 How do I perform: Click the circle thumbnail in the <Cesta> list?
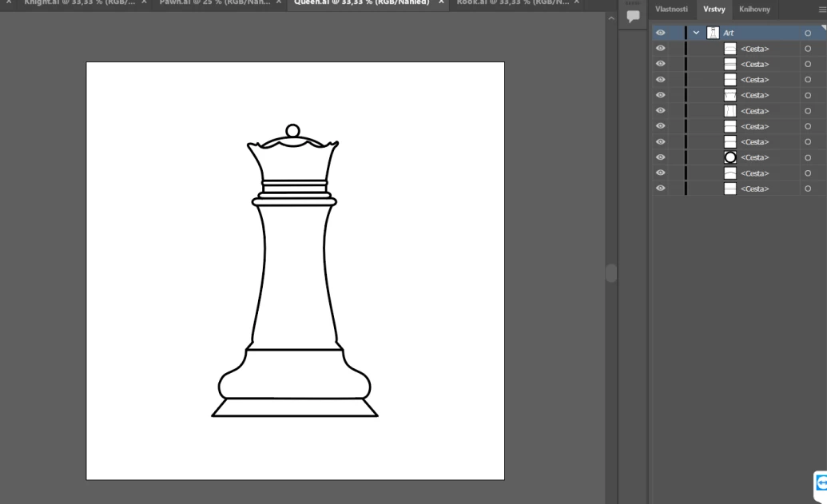(730, 157)
